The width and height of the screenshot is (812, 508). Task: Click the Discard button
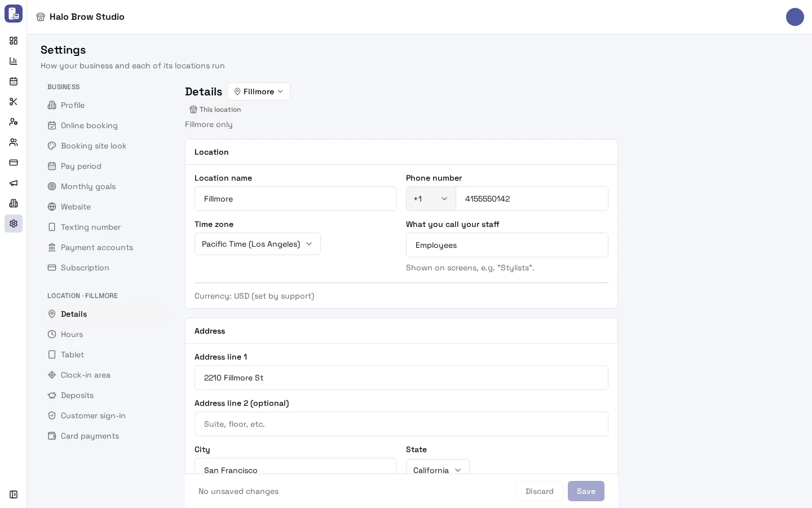[x=540, y=491]
